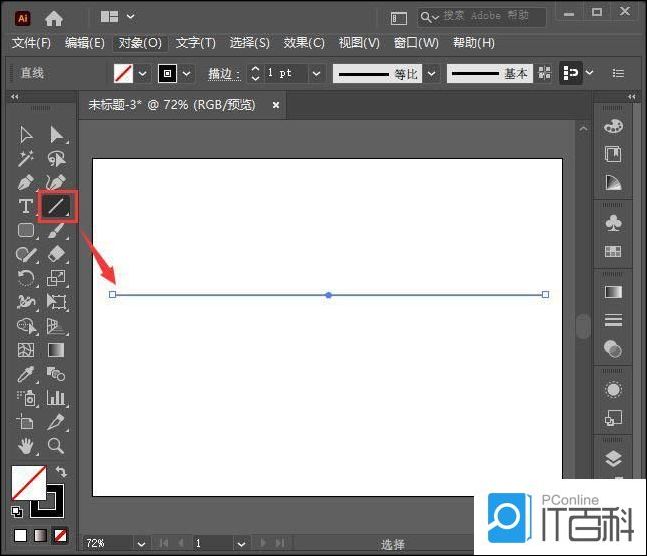Click the 描边 stroke panel link
The width and height of the screenshot is (647, 556).
tap(224, 74)
